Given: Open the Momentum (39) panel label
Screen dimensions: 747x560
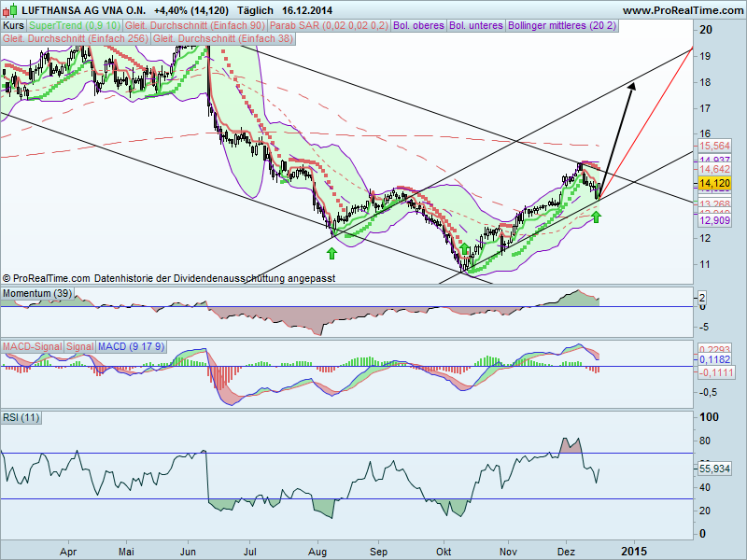Looking at the screenshot, I should point(37,293).
